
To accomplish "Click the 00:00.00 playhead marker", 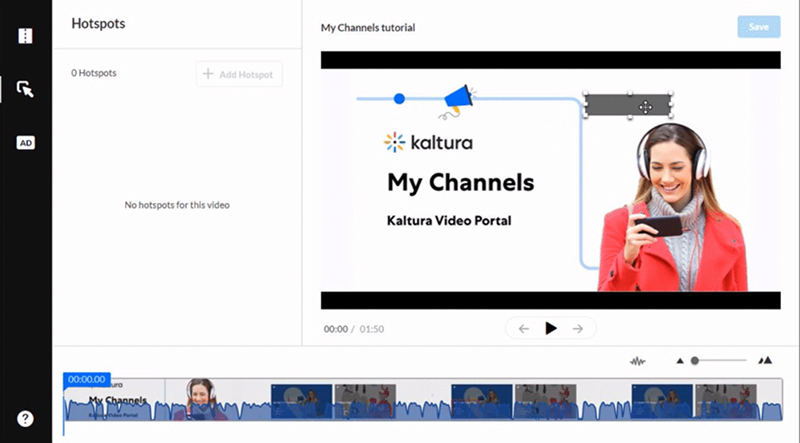I will 86,380.
